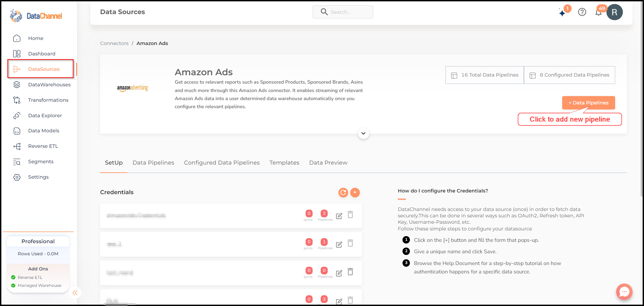
Task: Edit the credential with 1 pipeline
Action: (339, 245)
